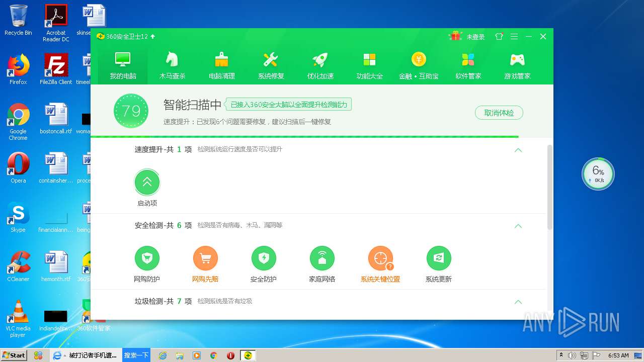644x362 pixels.
Task: Open the main menu hamburger icon
Action: 514,36
